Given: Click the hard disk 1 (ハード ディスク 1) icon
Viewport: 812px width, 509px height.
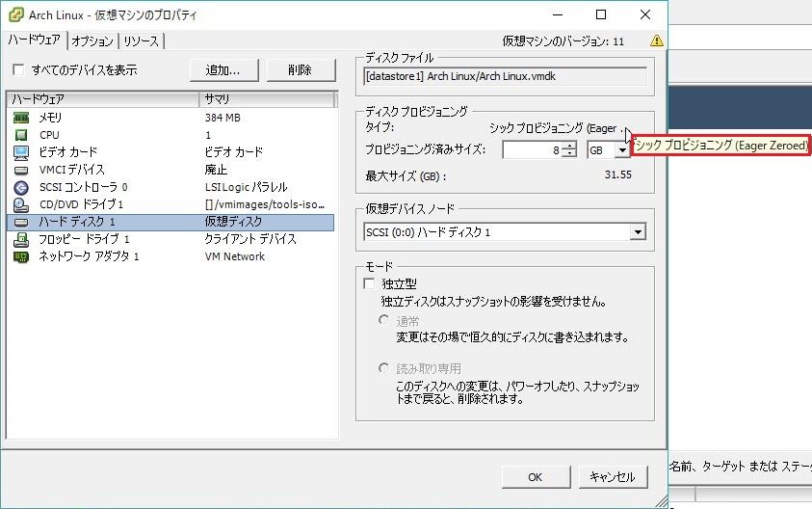Looking at the screenshot, I should coord(21,222).
